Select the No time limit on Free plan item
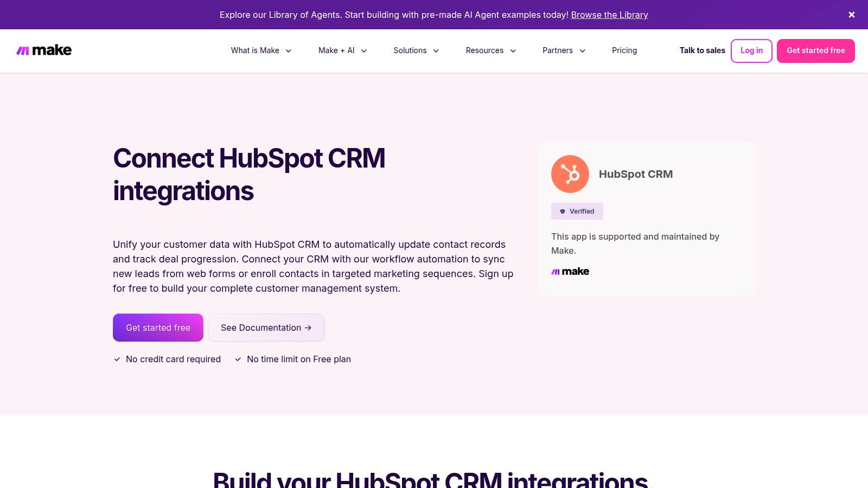The width and height of the screenshot is (868, 488). coord(299,359)
